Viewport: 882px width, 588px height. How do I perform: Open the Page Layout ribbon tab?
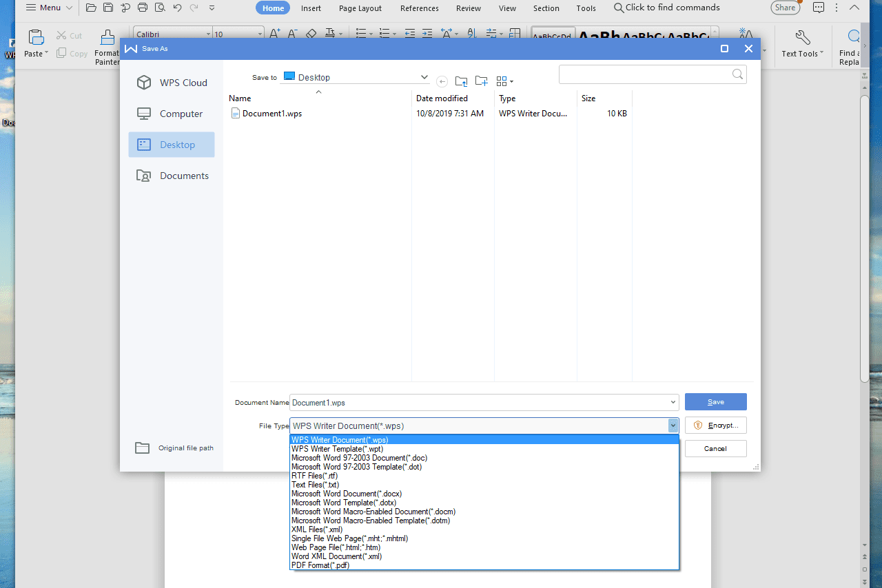[360, 8]
